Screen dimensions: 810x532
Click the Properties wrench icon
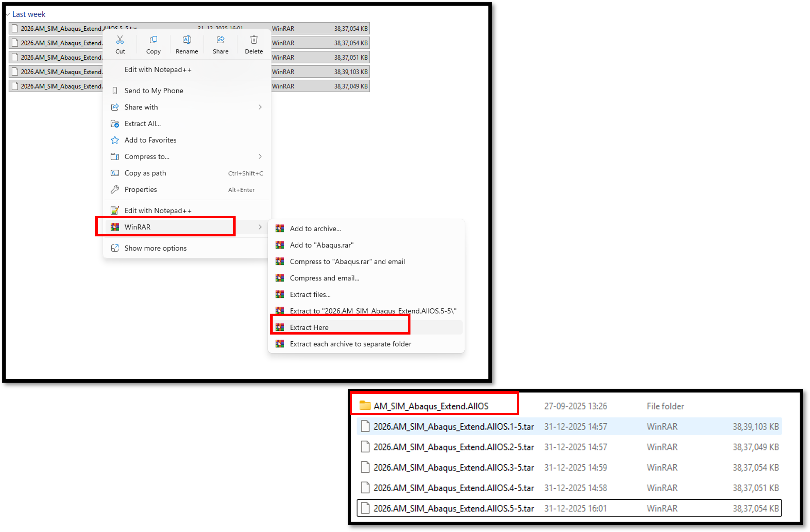pyautogui.click(x=115, y=189)
